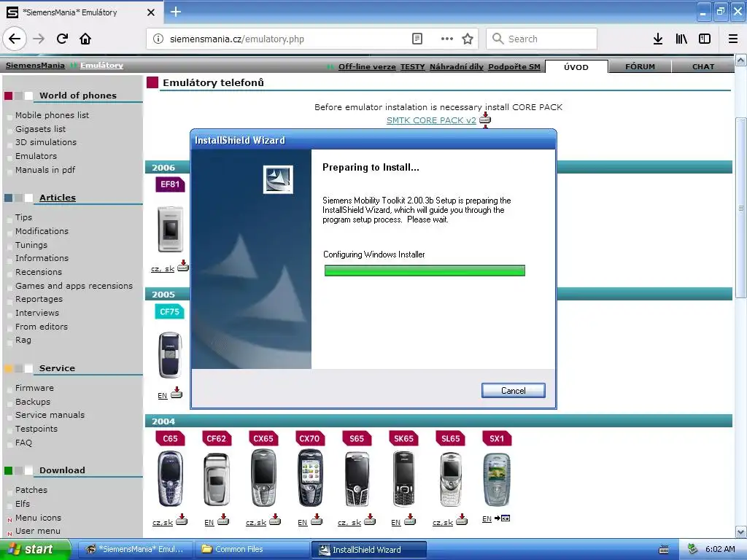Toggle the sidebar icon in the toolbar
Viewport: 747px width, 560px height.
click(705, 39)
